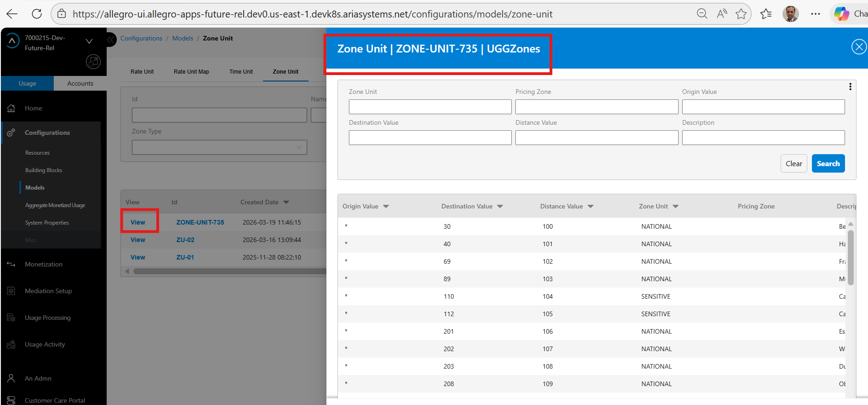Click the browser zoom magnifier icon

coord(702,14)
